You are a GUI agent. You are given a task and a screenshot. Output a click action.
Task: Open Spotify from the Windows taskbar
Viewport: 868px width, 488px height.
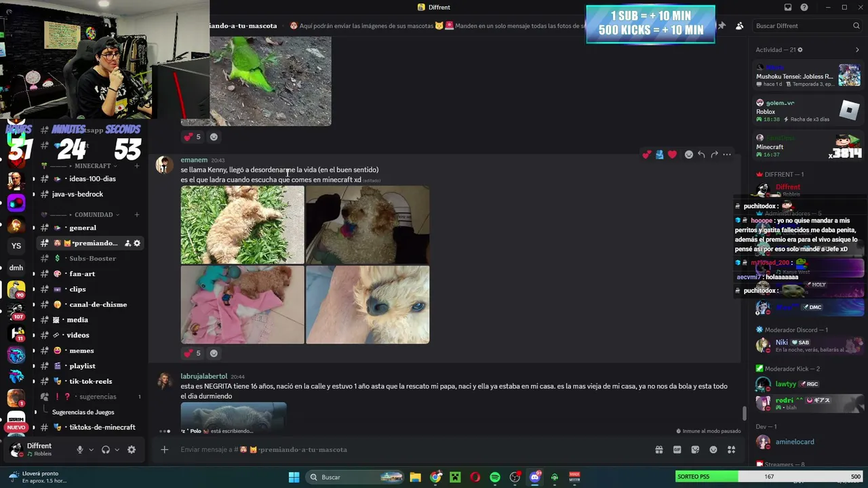click(x=495, y=477)
